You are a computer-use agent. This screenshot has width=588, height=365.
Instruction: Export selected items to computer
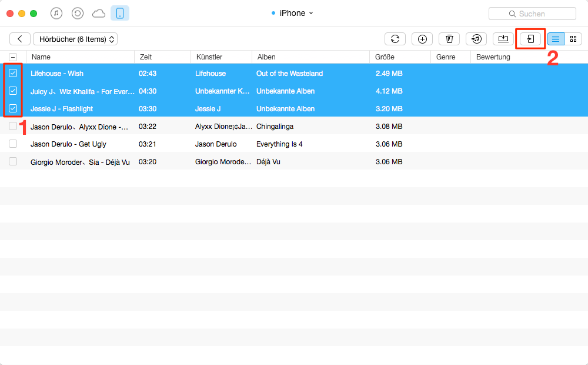[503, 39]
